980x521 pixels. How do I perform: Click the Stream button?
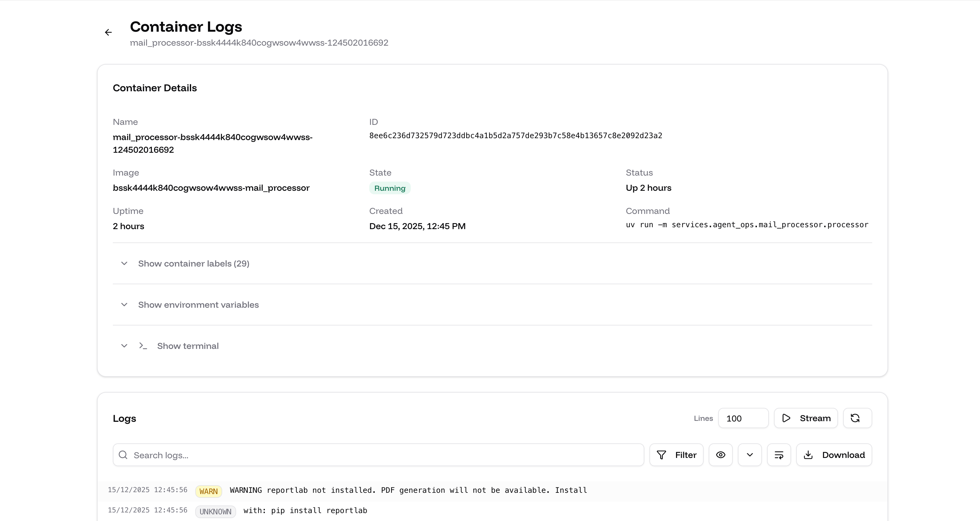point(805,418)
